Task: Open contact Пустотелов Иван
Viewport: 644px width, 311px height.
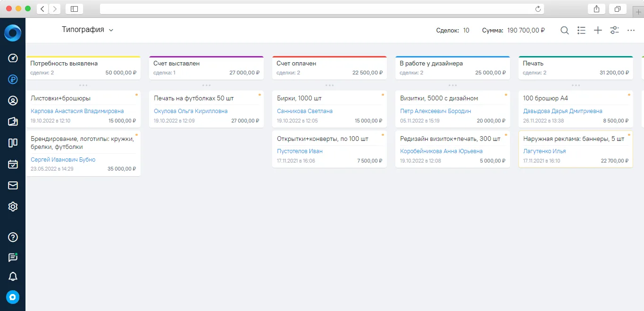Action: (x=300, y=151)
